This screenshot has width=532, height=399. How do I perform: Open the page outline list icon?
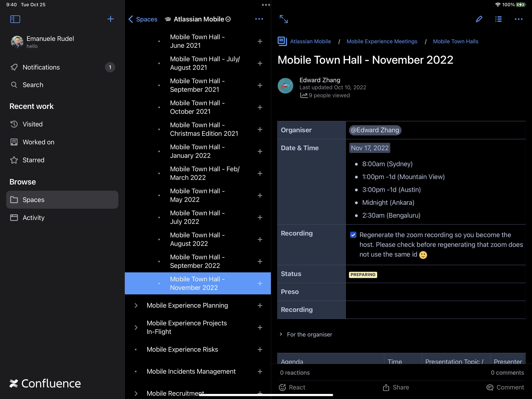498,19
